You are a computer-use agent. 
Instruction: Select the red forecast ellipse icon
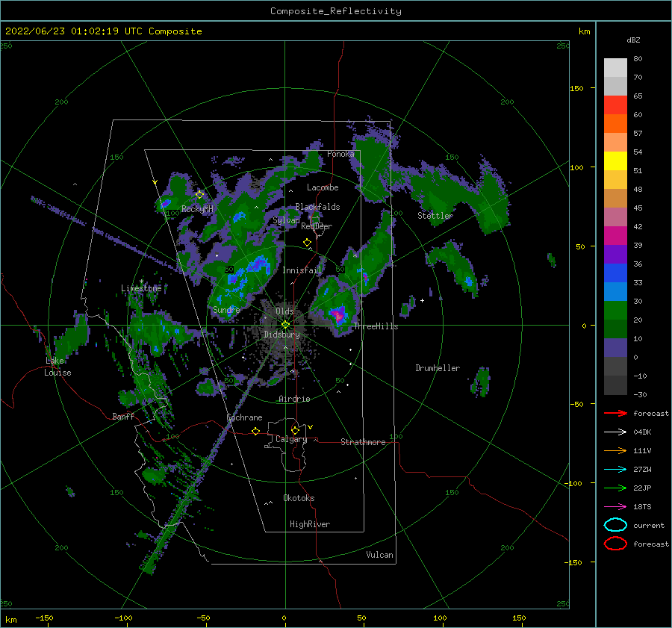click(x=615, y=544)
